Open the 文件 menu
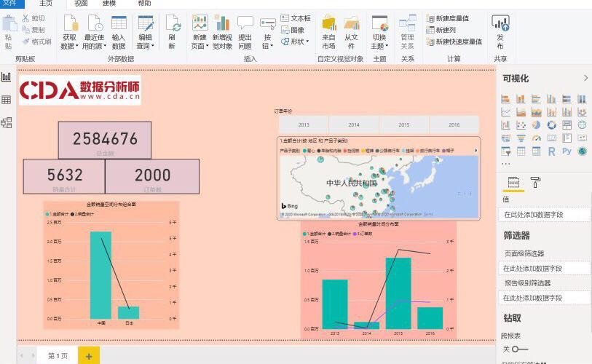Image resolution: width=592 pixels, height=364 pixels. pyautogui.click(x=10, y=4)
